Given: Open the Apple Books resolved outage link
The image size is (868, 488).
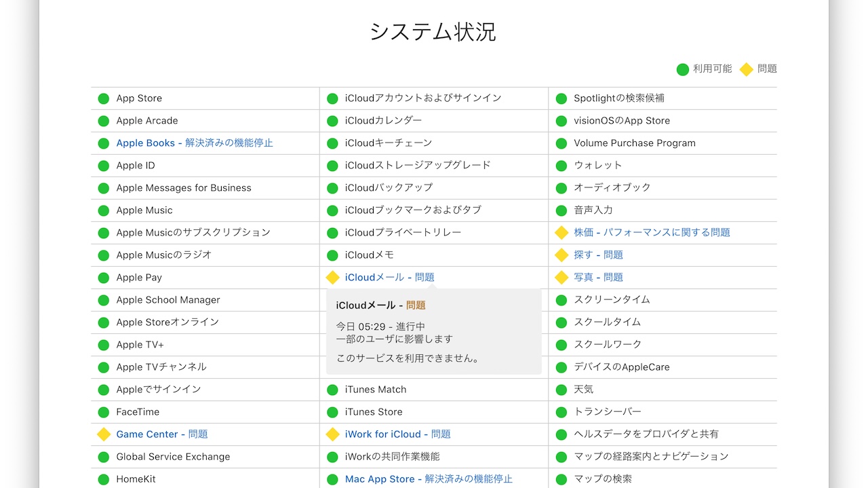Looking at the screenshot, I should coord(195,143).
